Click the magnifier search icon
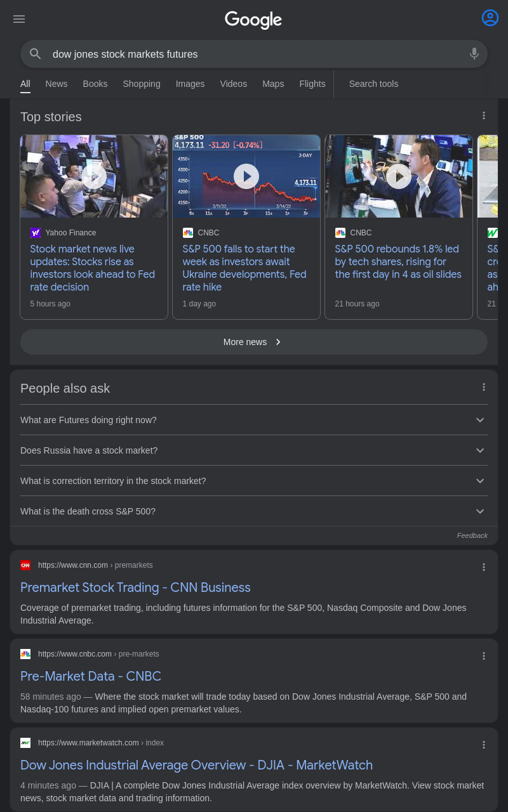The height and width of the screenshot is (812, 508). [36, 54]
